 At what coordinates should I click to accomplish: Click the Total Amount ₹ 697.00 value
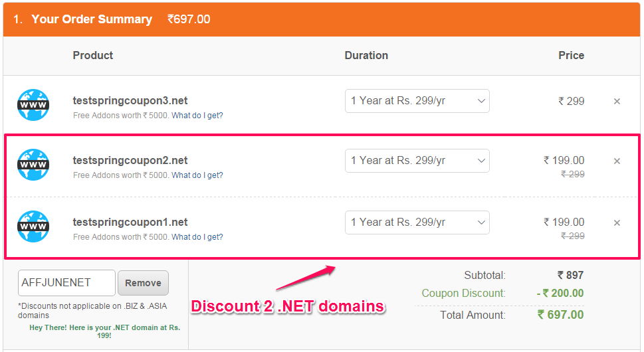[x=561, y=315]
